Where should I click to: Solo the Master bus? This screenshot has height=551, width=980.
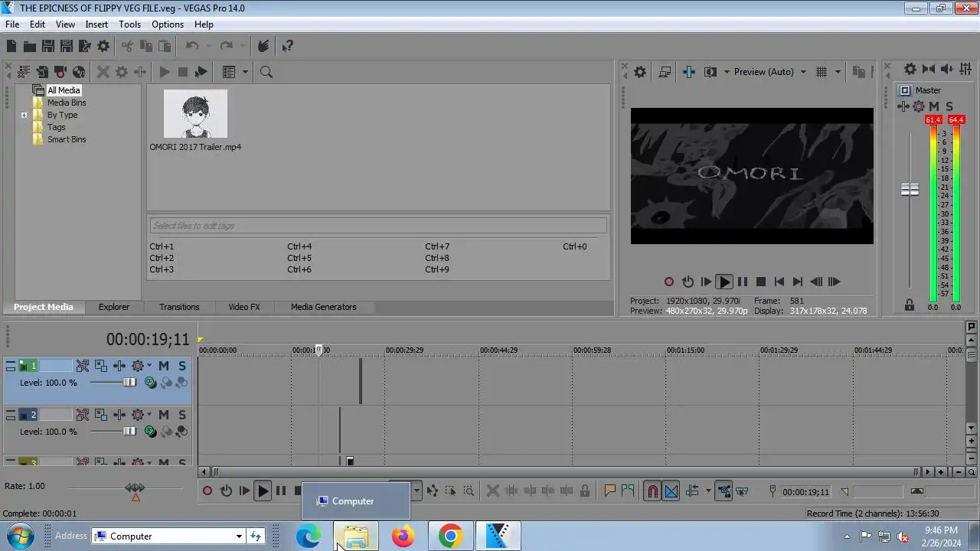pos(949,106)
